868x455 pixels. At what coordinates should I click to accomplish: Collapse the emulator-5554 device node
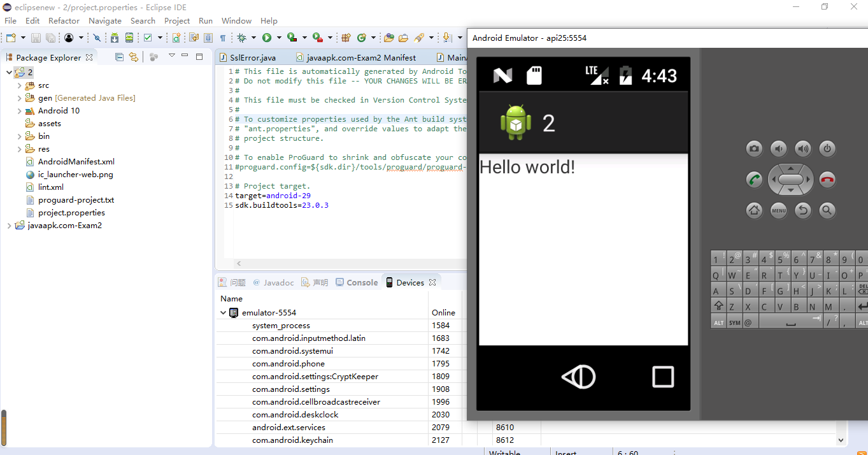pyautogui.click(x=224, y=313)
